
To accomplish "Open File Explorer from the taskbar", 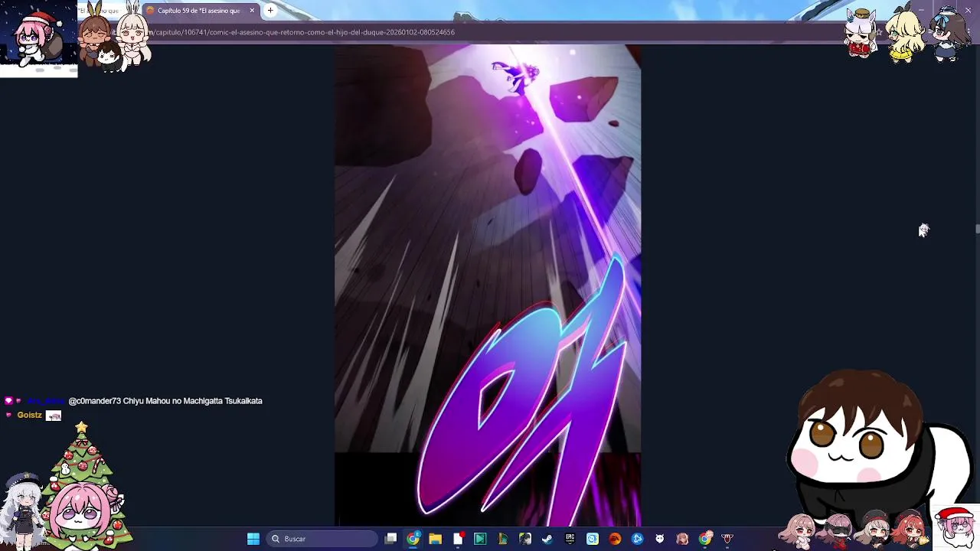I will coord(435,539).
